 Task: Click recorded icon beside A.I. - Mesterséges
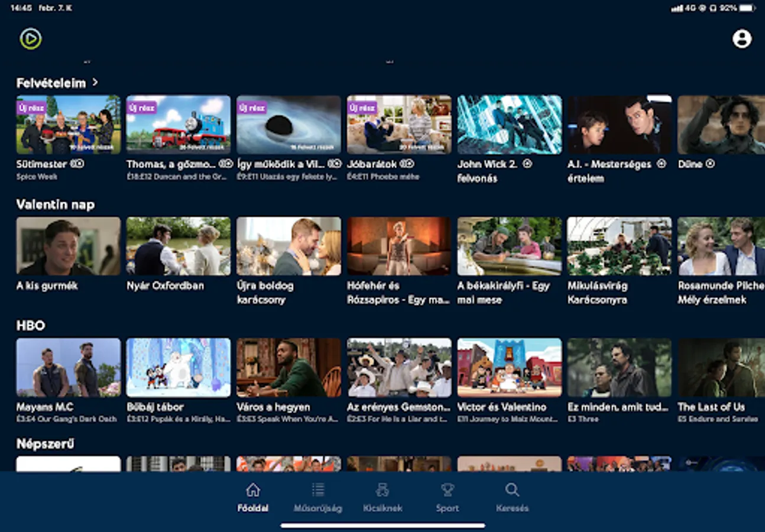(x=662, y=164)
